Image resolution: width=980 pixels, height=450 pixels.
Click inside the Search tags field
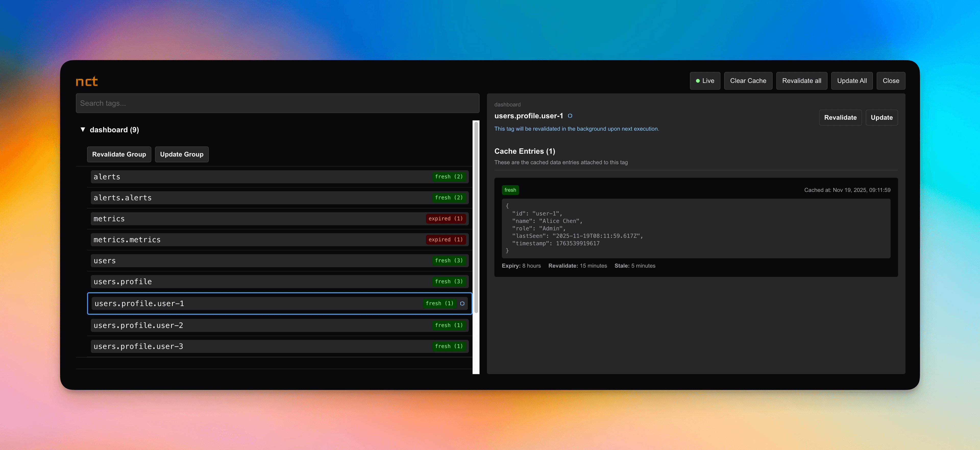coord(277,103)
